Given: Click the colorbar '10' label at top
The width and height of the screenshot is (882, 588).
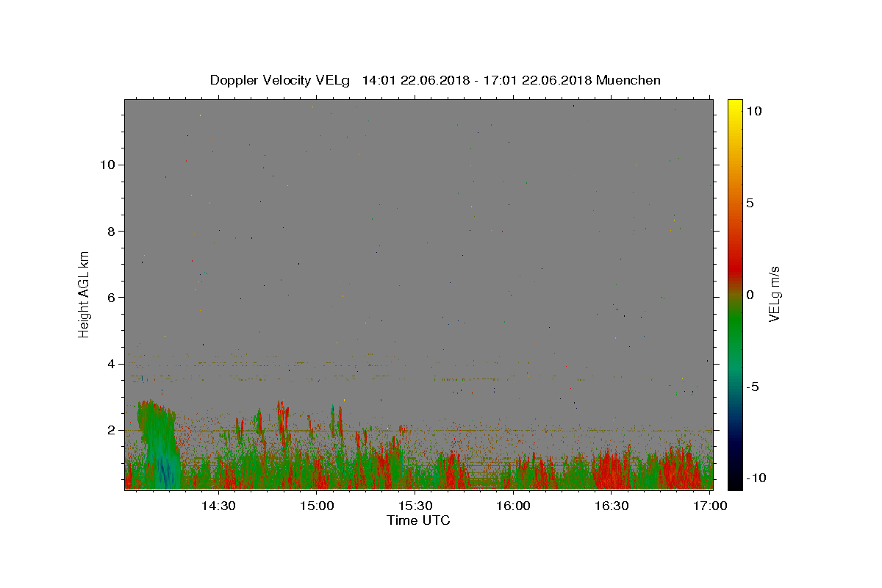Looking at the screenshot, I should click(753, 111).
